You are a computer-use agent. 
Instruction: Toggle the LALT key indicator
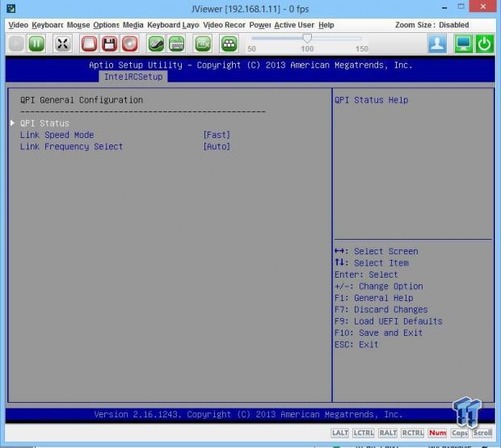340,433
